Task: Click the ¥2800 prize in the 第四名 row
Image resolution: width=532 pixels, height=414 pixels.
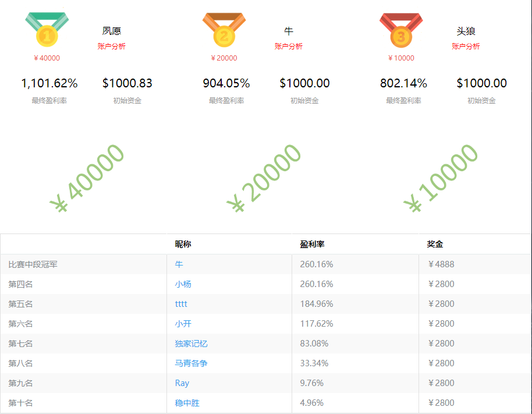Action: (x=441, y=284)
